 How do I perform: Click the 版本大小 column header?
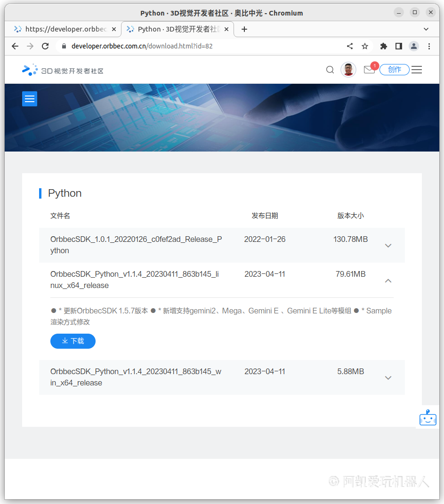(x=350, y=216)
